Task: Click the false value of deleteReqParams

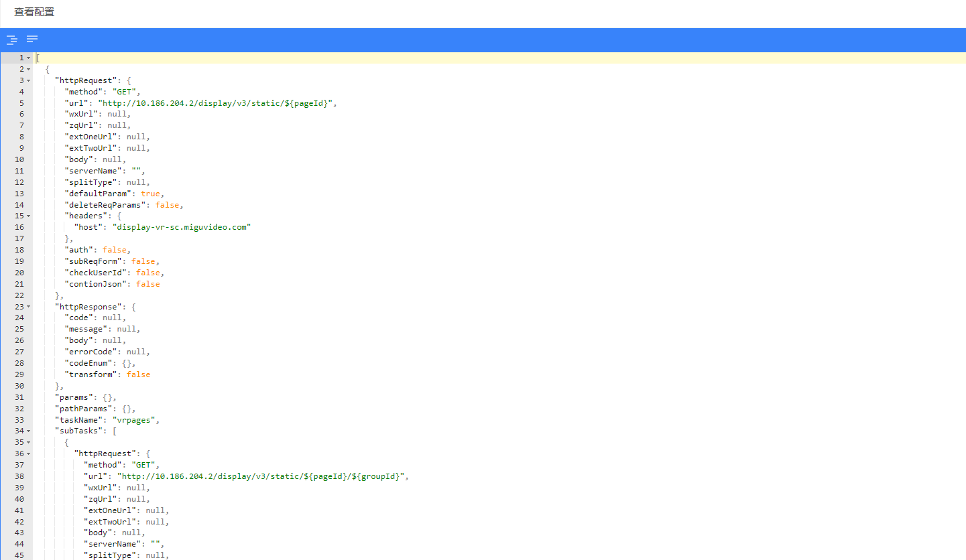Action: click(167, 205)
